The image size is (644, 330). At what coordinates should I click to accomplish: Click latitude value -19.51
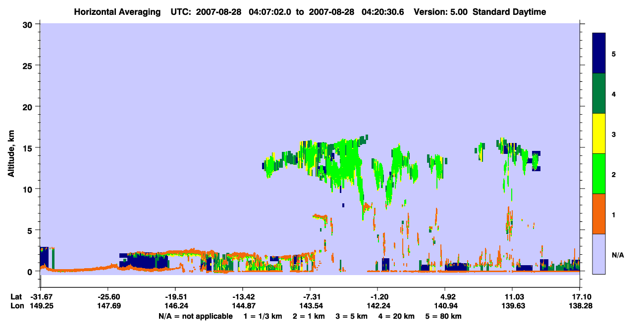(175, 296)
